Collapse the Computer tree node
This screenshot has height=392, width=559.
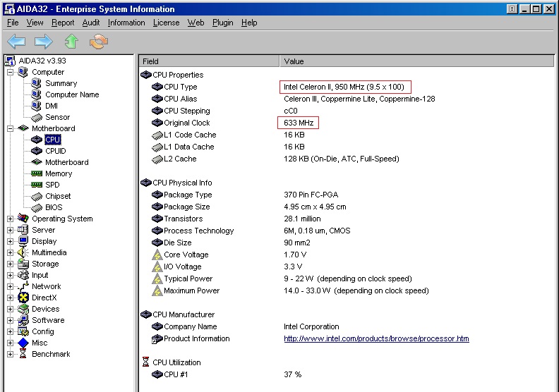coord(10,72)
